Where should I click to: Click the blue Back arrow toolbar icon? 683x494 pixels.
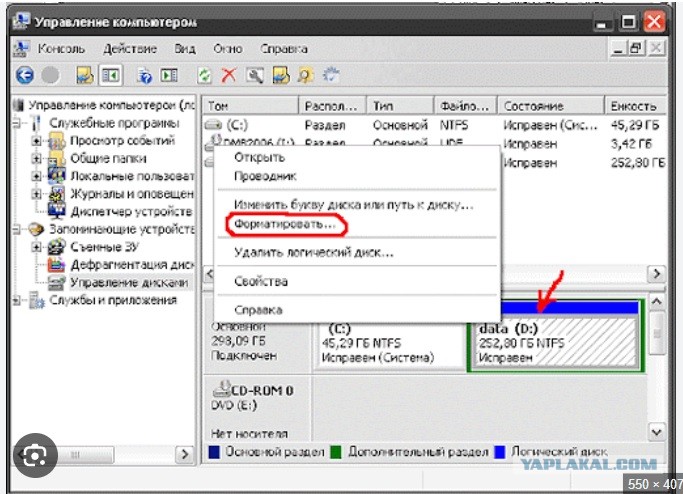[25, 75]
